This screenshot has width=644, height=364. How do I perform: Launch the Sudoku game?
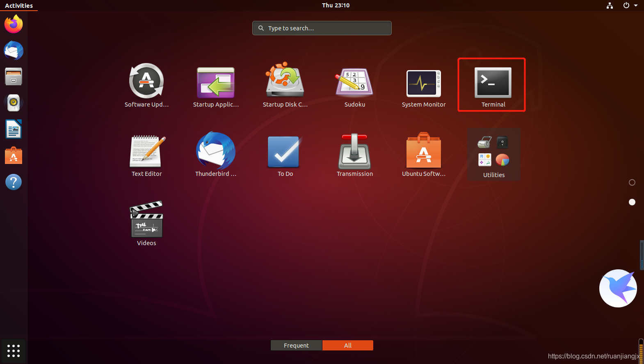click(x=354, y=85)
